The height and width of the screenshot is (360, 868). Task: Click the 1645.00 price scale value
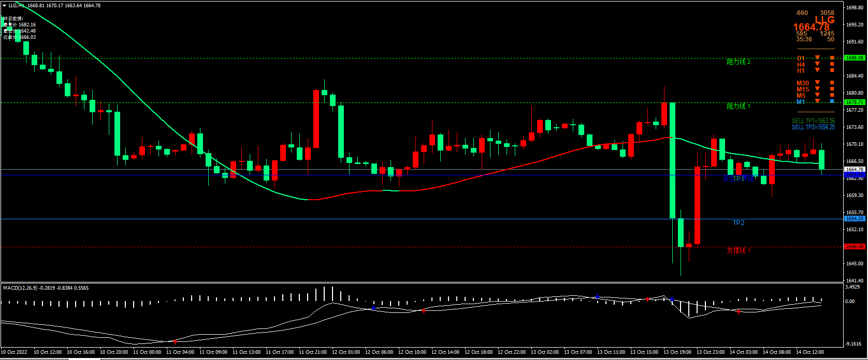[855, 264]
